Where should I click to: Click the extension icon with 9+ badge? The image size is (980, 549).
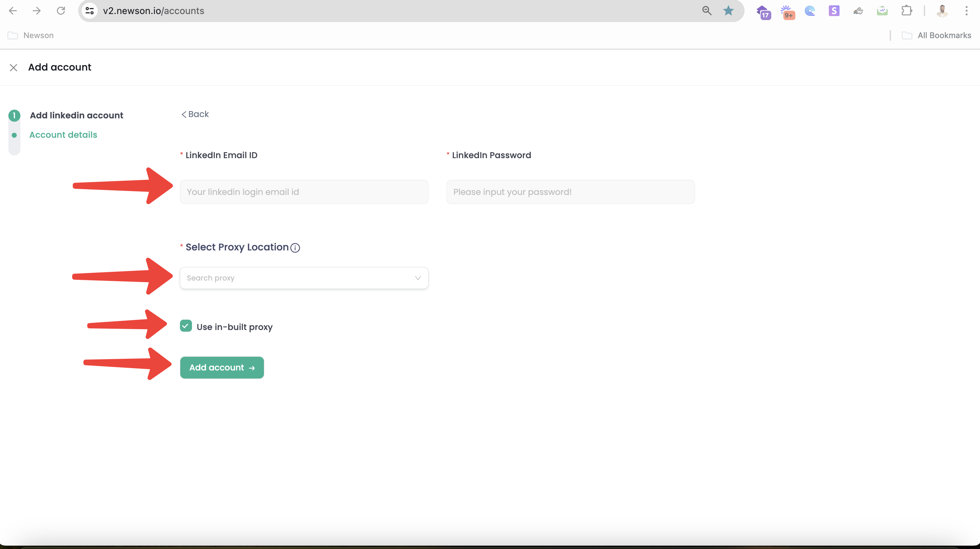pyautogui.click(x=787, y=12)
